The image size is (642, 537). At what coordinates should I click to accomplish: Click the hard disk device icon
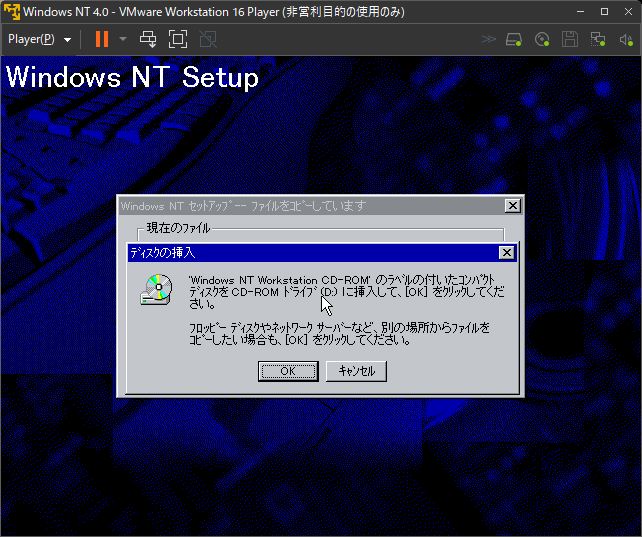(513, 40)
